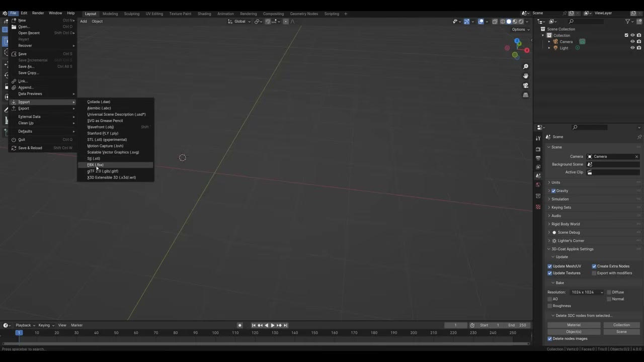Click the Material button in 3D-Coat panel
Screen dimensions: 644x362
click(x=574, y=325)
